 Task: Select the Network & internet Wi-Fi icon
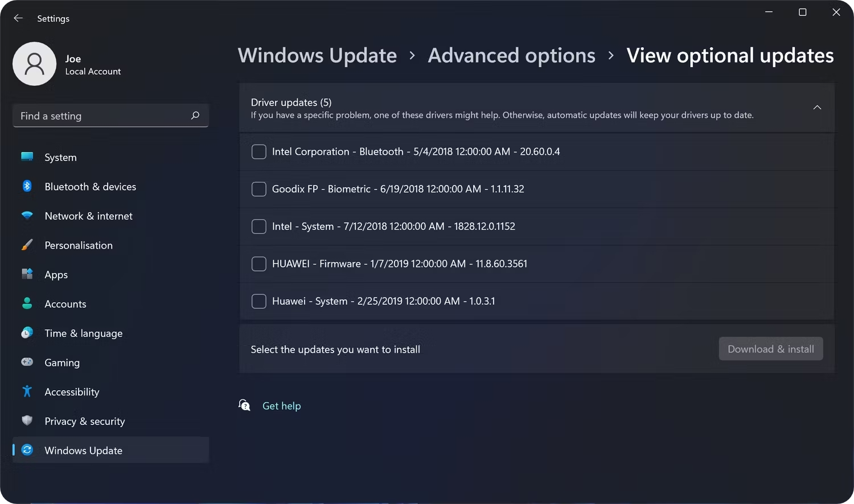point(27,216)
